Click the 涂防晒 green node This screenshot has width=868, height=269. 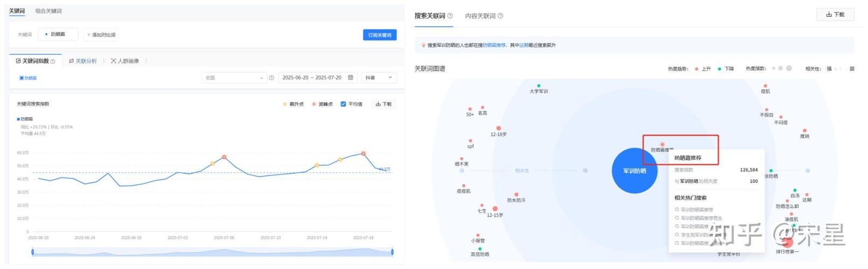pyautogui.click(x=771, y=171)
